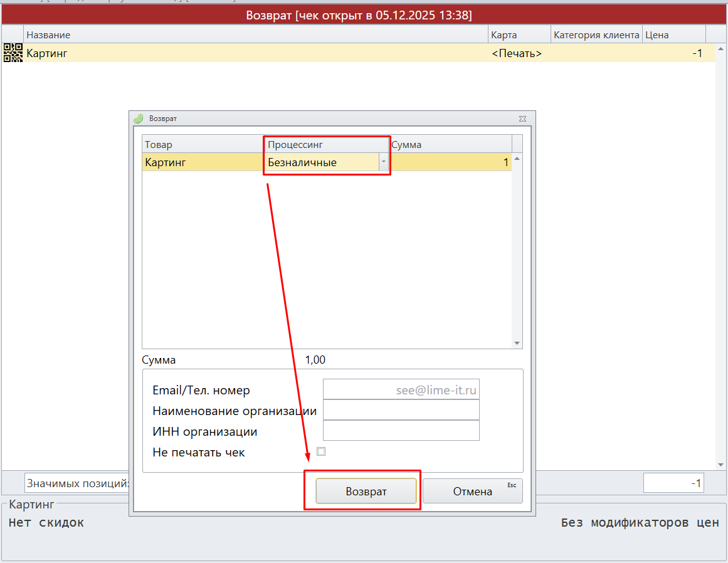Select the Картинг row in the refund dialog
Viewport: 728px width, 563px height.
[202, 162]
